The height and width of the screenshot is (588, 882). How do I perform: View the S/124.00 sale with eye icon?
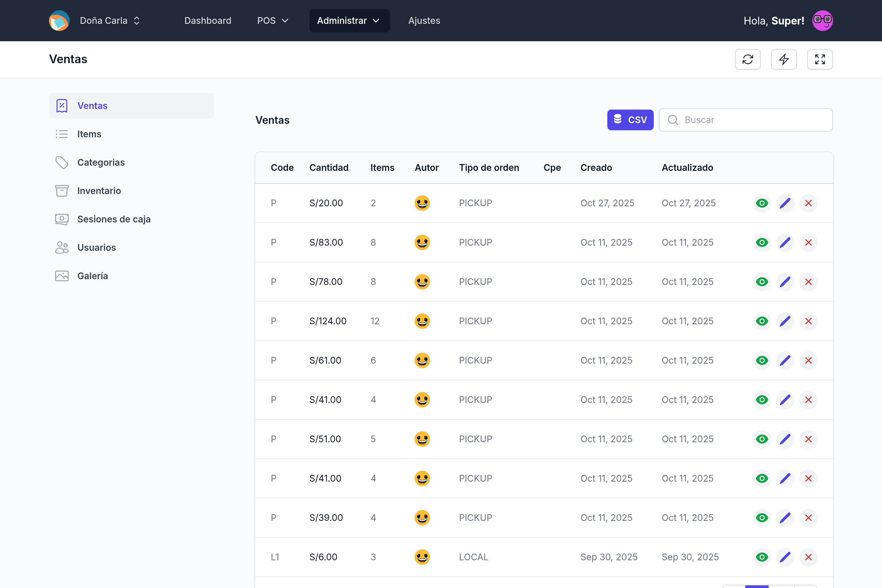click(762, 321)
